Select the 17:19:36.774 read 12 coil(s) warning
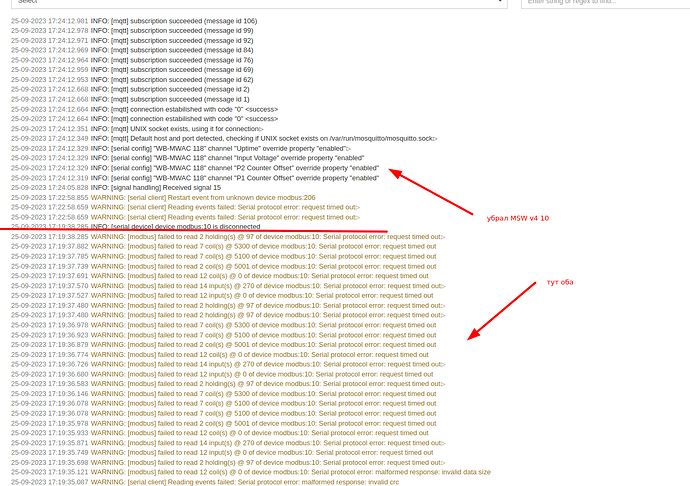 pyautogui.click(x=220, y=355)
